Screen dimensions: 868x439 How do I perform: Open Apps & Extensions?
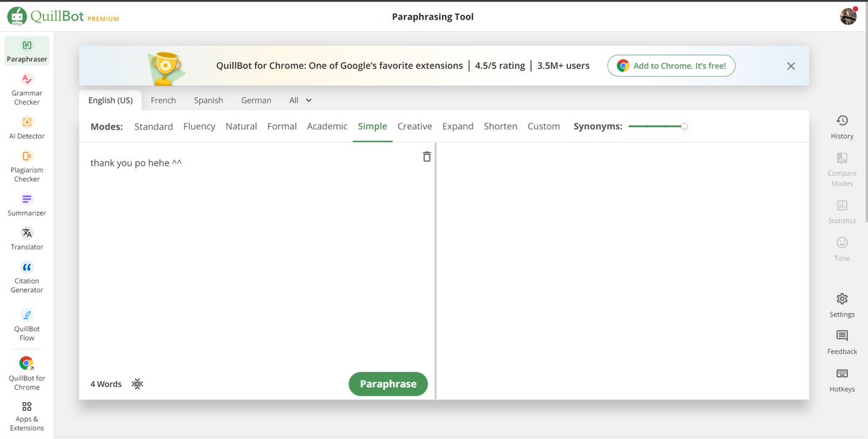pos(27,416)
